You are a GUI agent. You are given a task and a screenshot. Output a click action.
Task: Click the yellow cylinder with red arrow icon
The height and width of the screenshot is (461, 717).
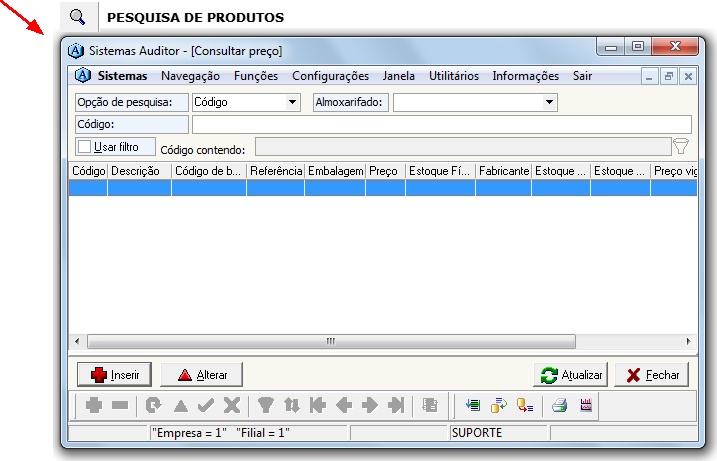point(524,405)
